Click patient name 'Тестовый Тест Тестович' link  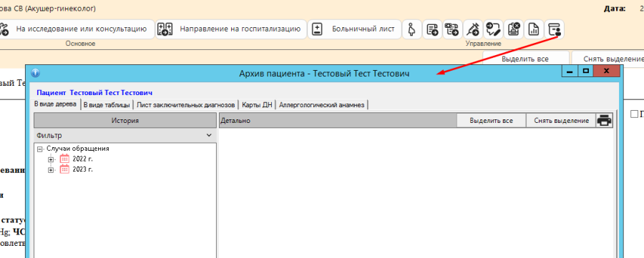(111, 93)
